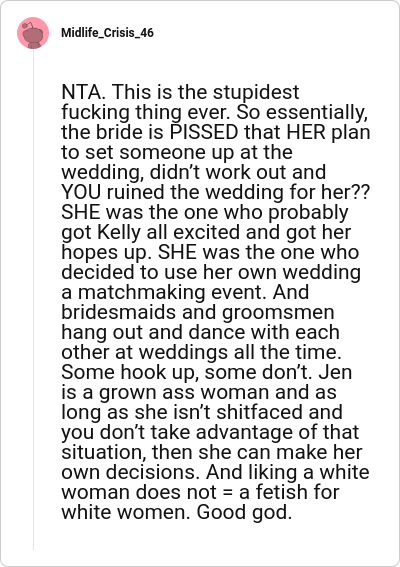The width and height of the screenshot is (400, 567).
Task: Click the word 'stupidest' in the first line
Action: coord(256,93)
